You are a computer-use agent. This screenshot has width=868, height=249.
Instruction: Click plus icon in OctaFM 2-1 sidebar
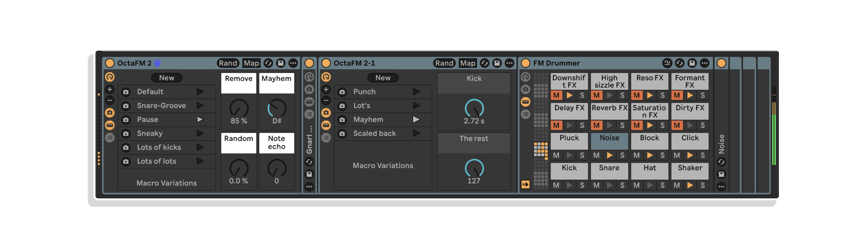[326, 89]
